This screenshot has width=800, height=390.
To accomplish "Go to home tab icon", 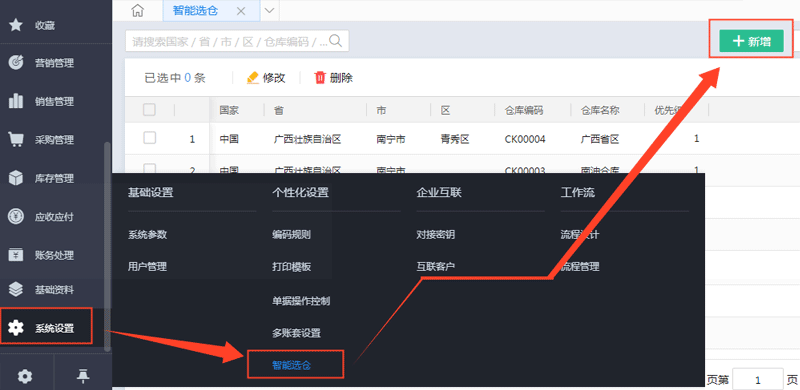I will [137, 11].
